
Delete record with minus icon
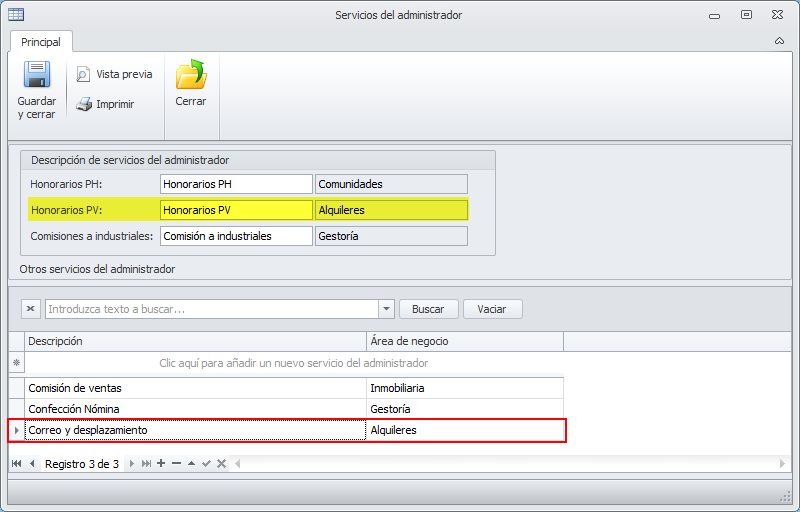[x=177, y=463]
